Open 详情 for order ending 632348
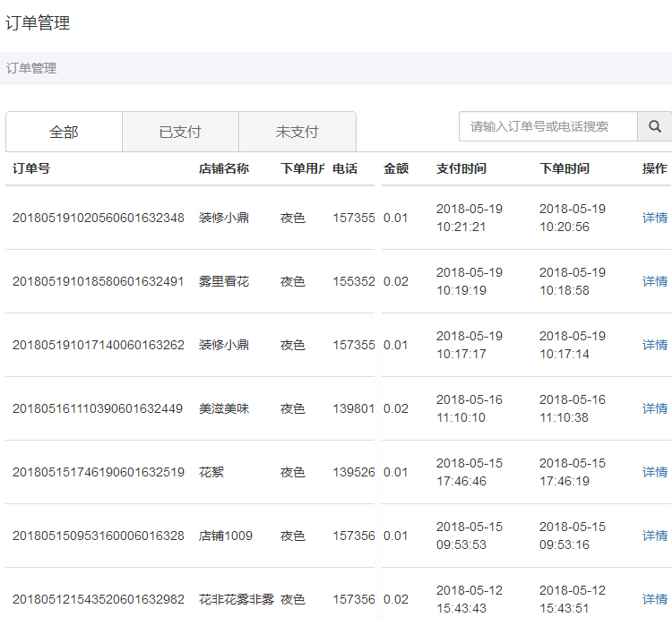Image resolution: width=672 pixels, height=626 pixels. point(654,218)
